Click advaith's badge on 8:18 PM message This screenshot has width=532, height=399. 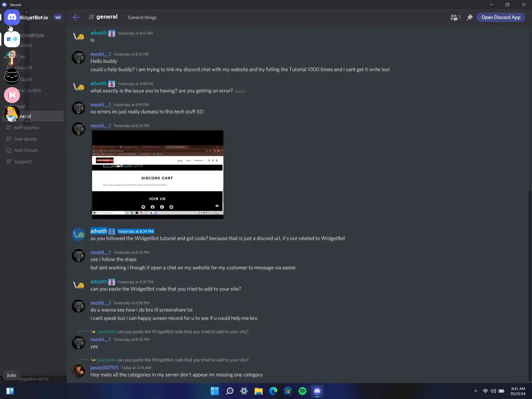coord(112,84)
